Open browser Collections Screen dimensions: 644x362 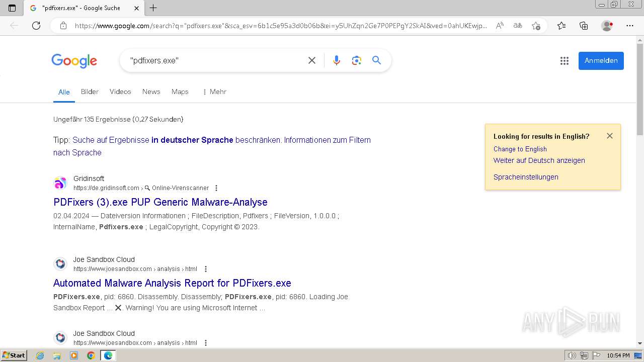point(584,26)
